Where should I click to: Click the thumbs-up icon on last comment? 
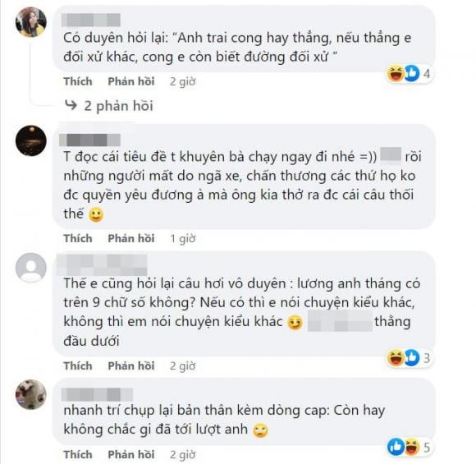click(x=396, y=447)
